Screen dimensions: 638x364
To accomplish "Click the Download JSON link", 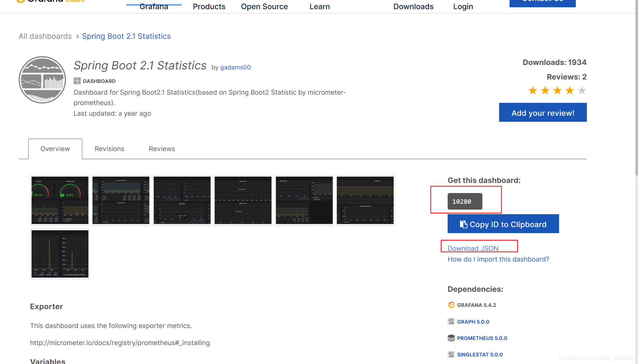I will (473, 248).
